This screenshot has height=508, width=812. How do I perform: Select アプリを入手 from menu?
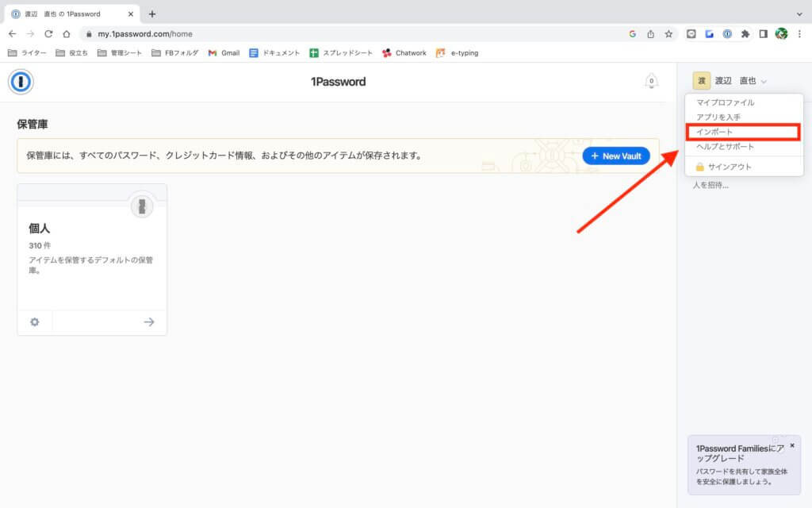coord(744,117)
